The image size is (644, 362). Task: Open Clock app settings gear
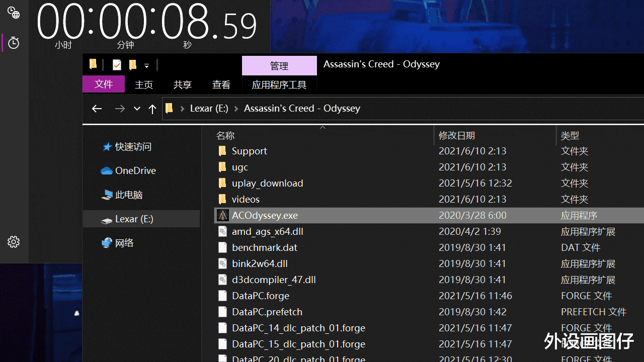click(14, 242)
